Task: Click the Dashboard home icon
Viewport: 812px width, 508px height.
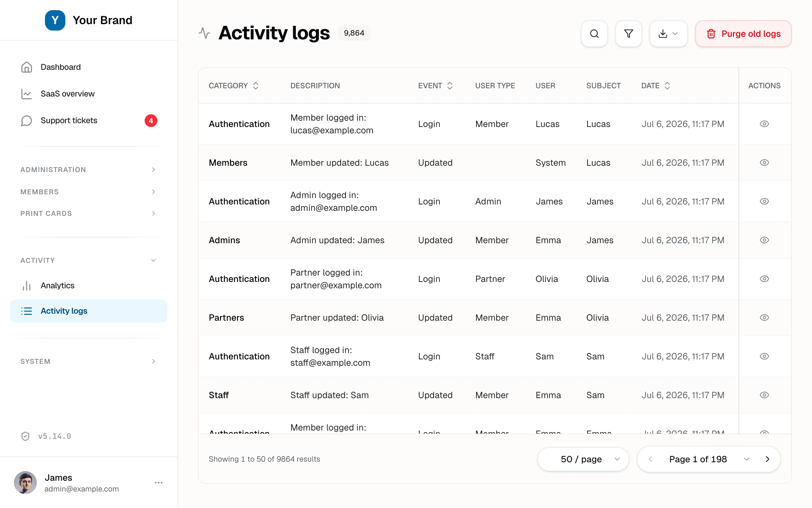Action: (27, 67)
